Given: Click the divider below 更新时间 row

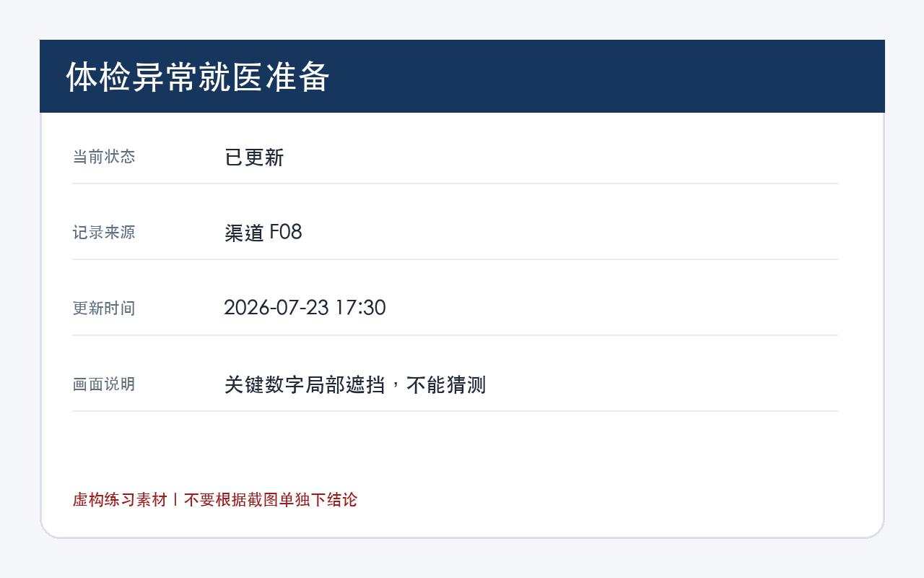Looking at the screenshot, I should pyautogui.click(x=455, y=335).
